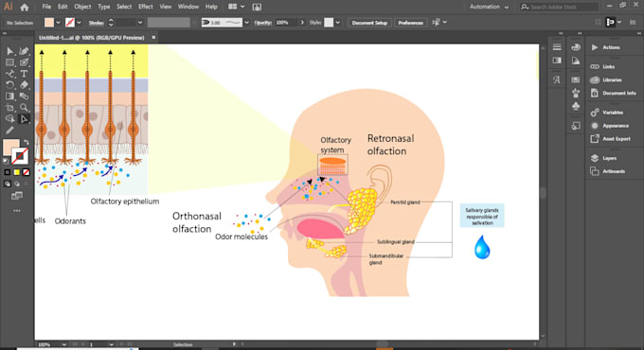Image resolution: width=644 pixels, height=350 pixels.
Task: Open the Effect menu
Action: (x=146, y=7)
